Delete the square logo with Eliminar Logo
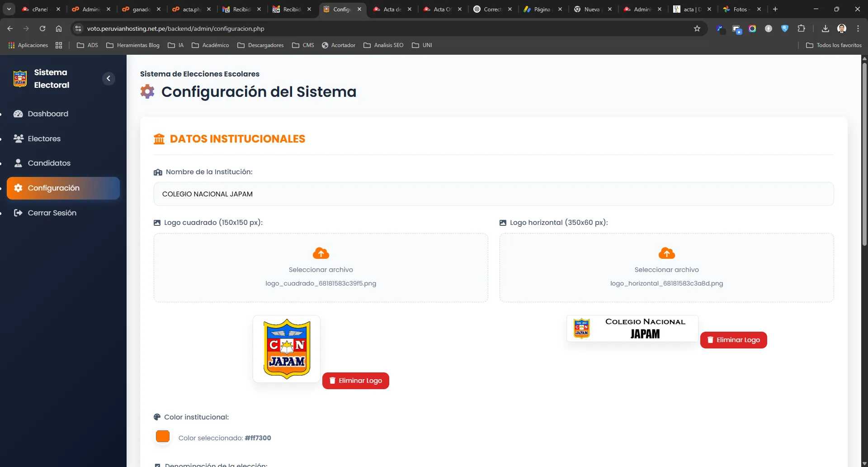868x467 pixels. tap(356, 381)
